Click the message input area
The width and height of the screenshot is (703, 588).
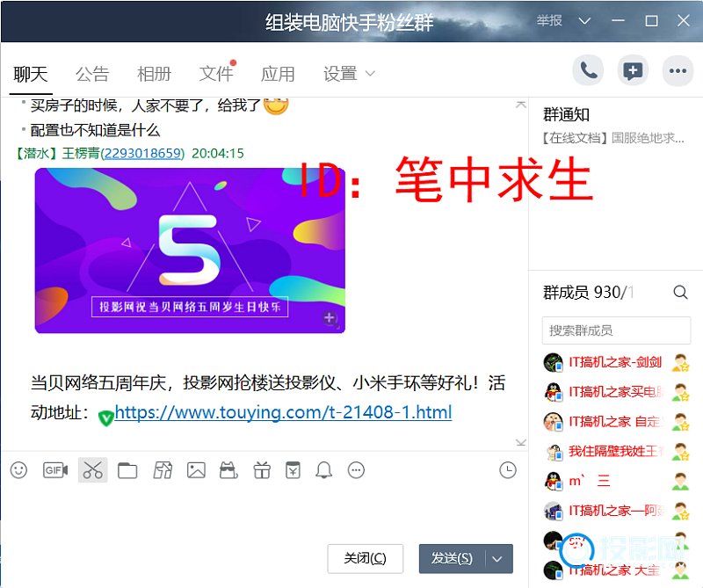(x=265, y=512)
